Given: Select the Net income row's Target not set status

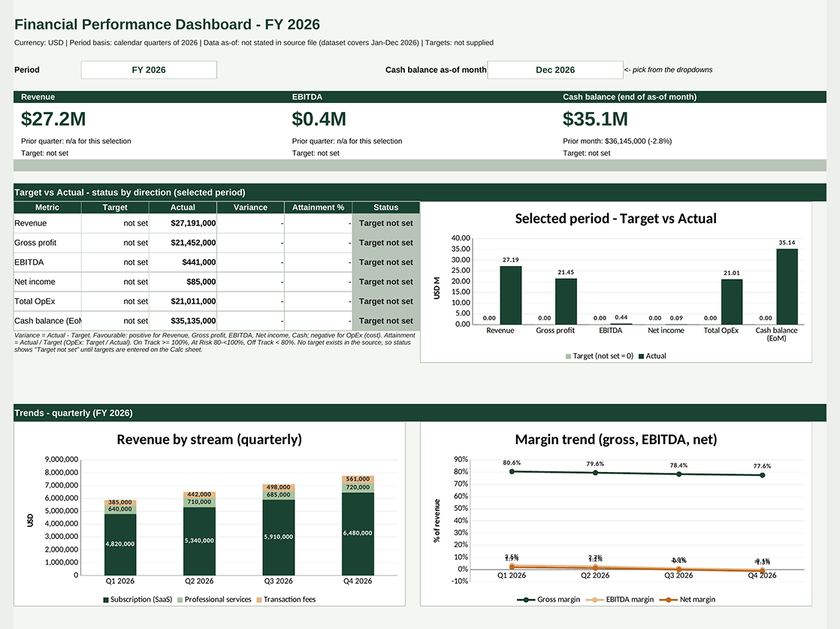Looking at the screenshot, I should (385, 282).
